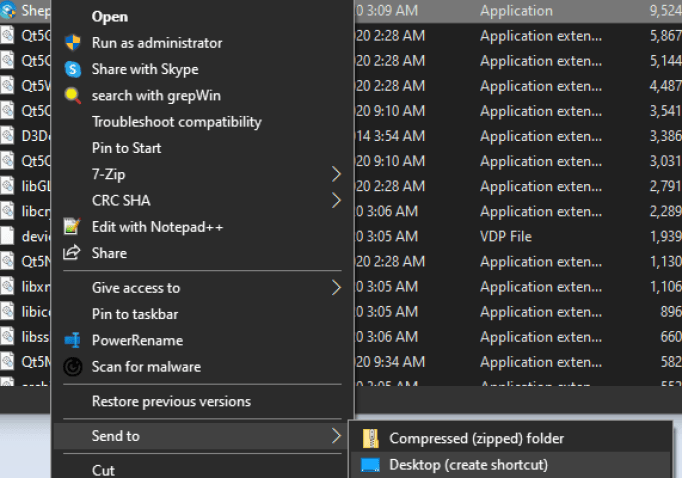
Task: Select Pin to taskbar
Action: click(136, 314)
